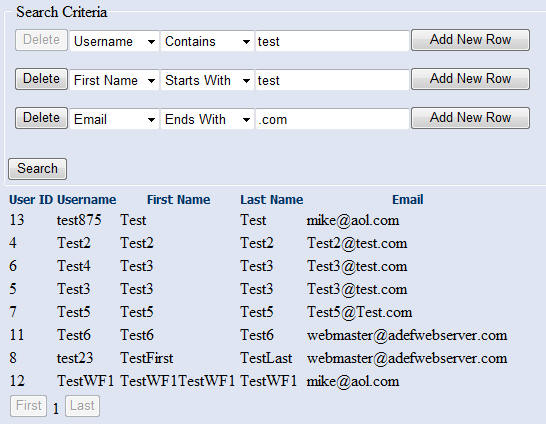This screenshot has width=546, height=424.
Task: Focus the Username value text field
Action: click(x=332, y=41)
